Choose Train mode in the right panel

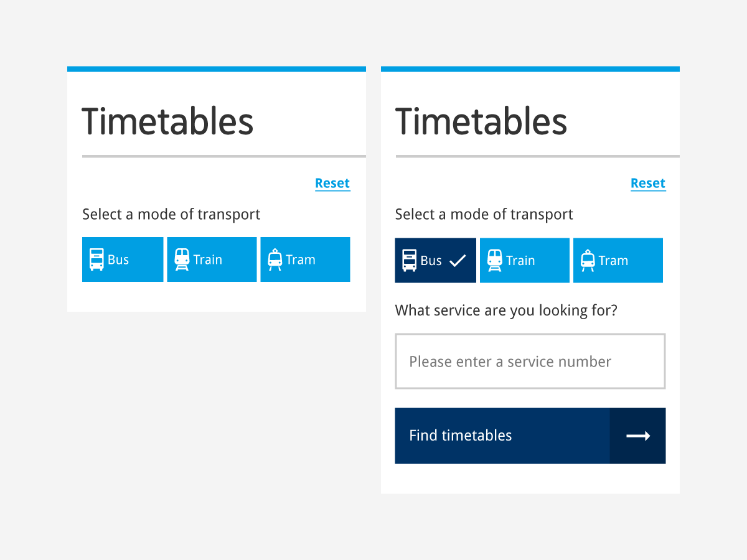click(525, 260)
